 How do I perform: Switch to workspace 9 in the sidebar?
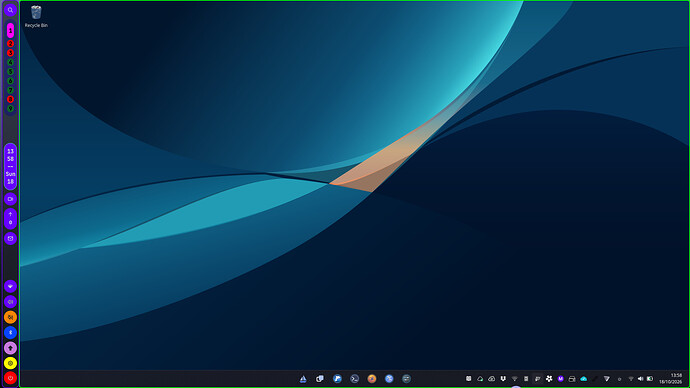click(x=10, y=109)
